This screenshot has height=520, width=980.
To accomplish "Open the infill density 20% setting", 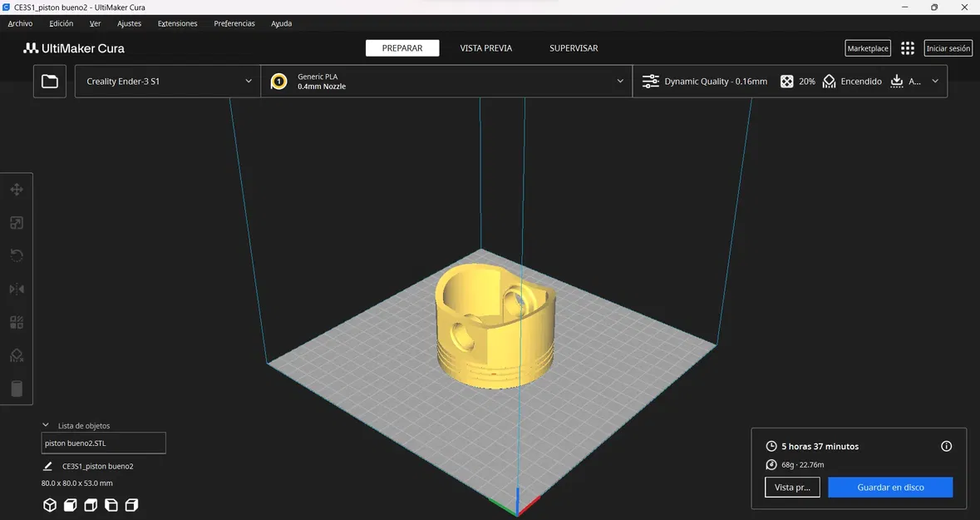I will click(x=796, y=81).
